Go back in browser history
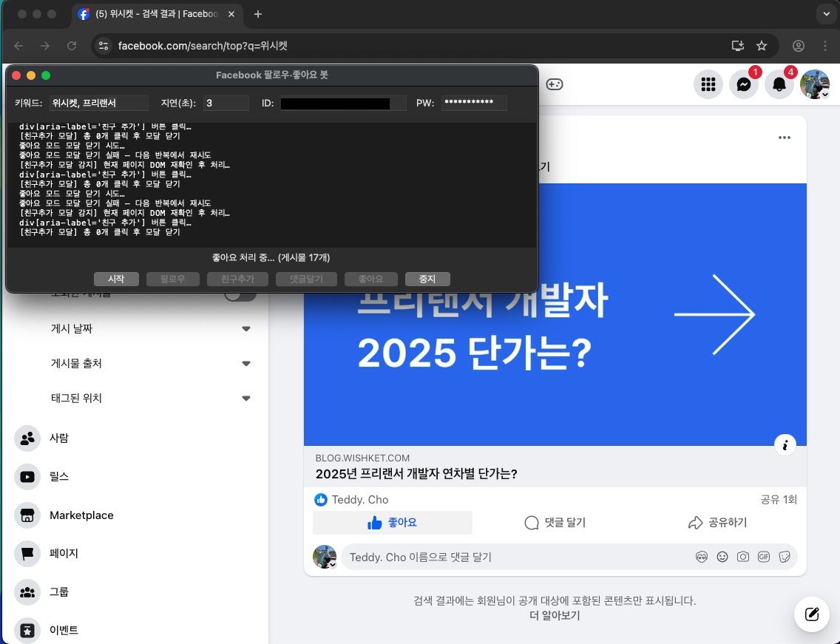Image resolution: width=840 pixels, height=644 pixels. 18,46
